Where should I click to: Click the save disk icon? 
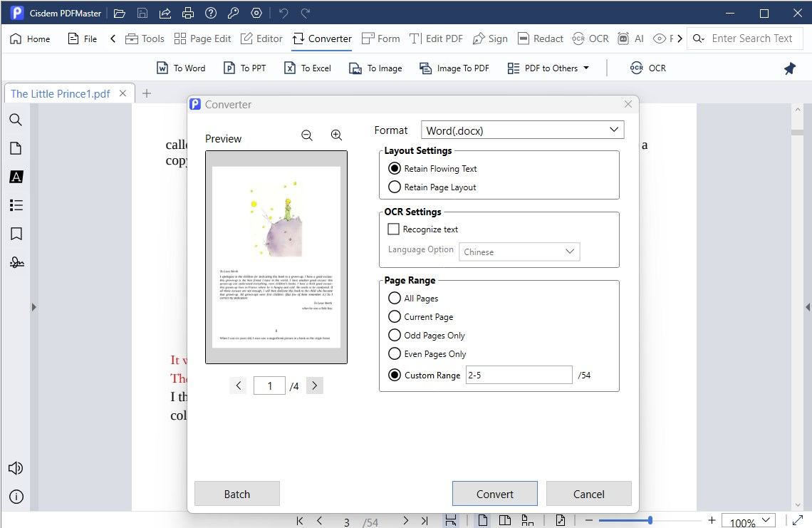point(142,14)
